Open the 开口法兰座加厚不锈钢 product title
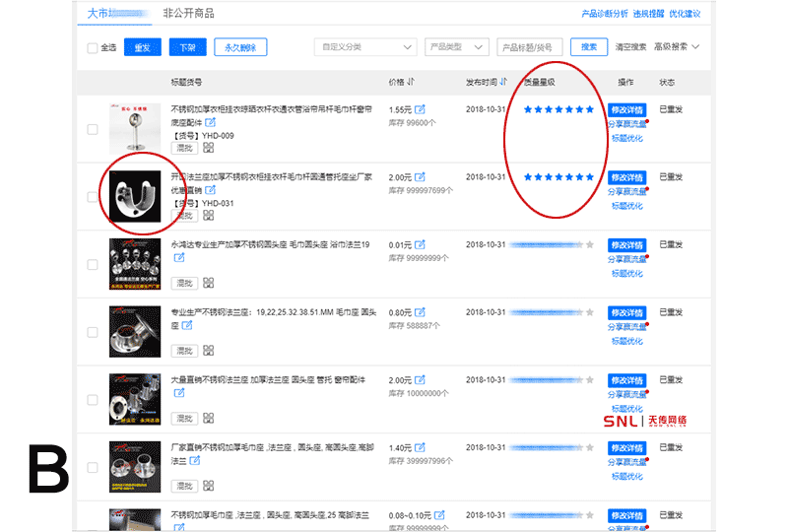Viewport: 788px width, 532px height. coord(272,183)
